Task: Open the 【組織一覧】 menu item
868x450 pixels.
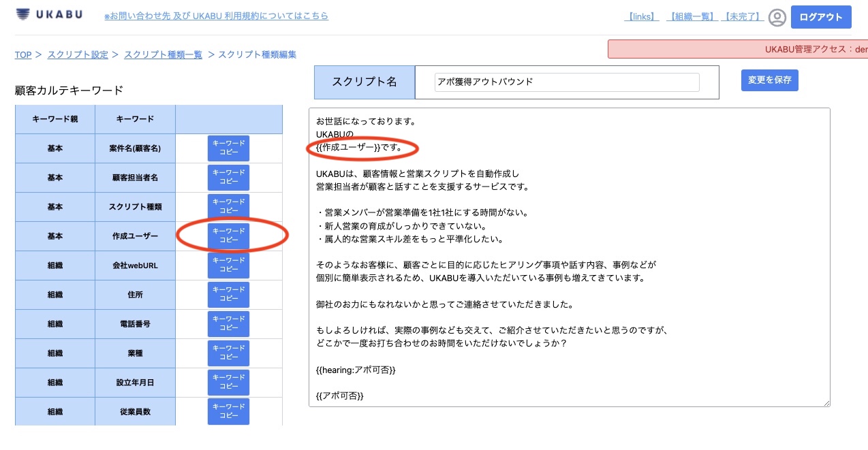Action: click(x=691, y=18)
